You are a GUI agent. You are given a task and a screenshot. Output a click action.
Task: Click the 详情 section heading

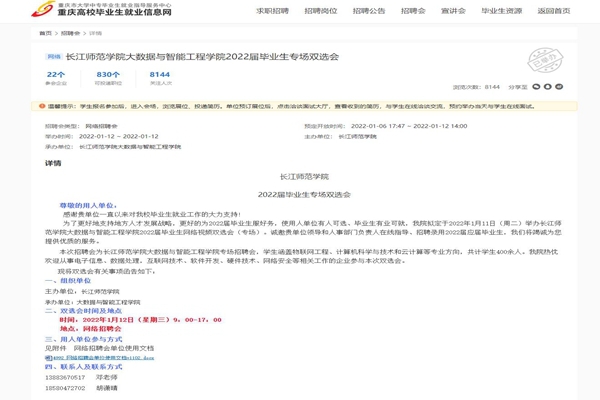coord(53,163)
